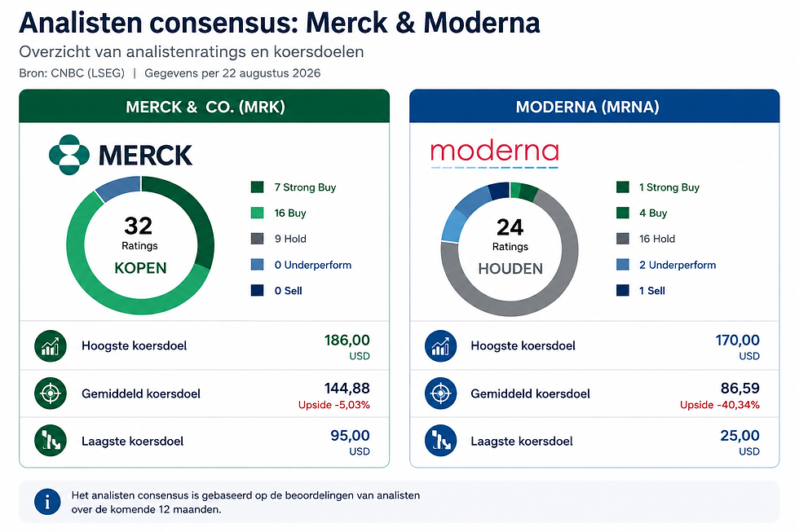
Task: Click Merck's green highest price target chart icon
Action: tap(51, 346)
